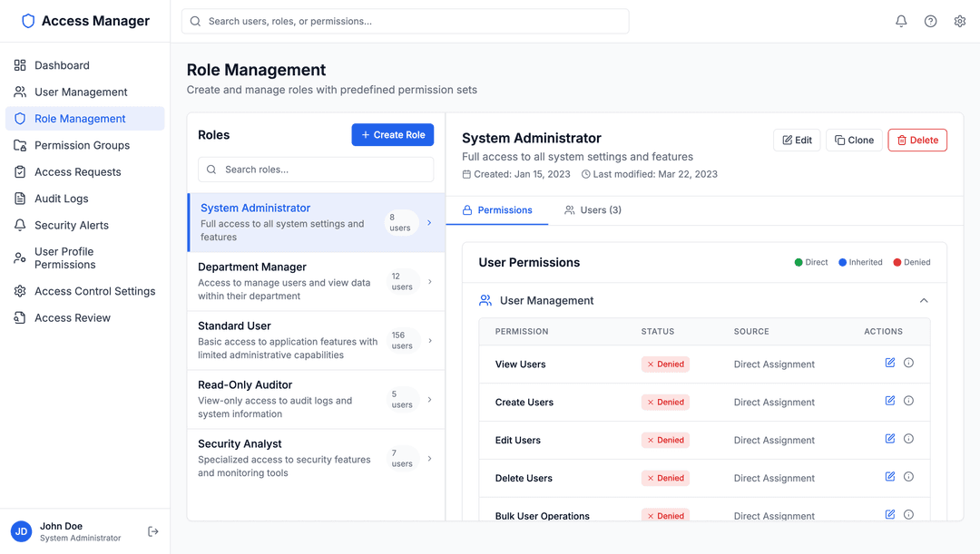Viewport: 980px width, 554px height.
Task: Edit the Delete Users permission with the pencil icon
Action: [x=890, y=476]
